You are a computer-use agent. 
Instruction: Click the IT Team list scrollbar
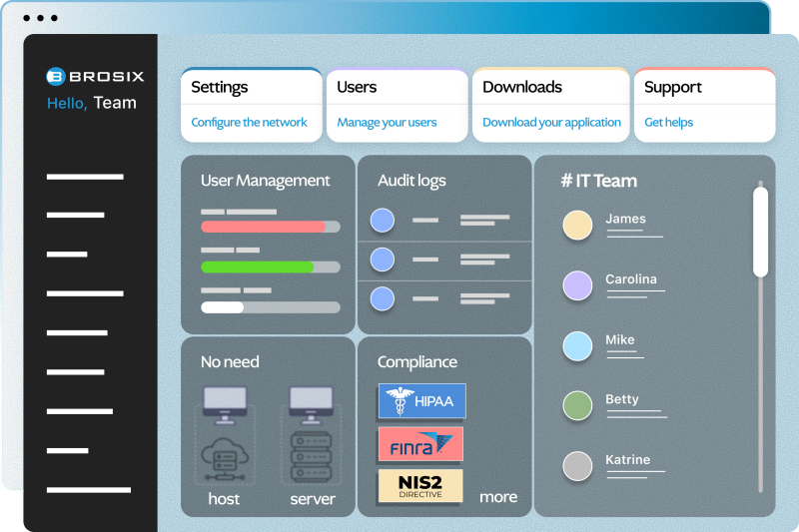pos(760,233)
